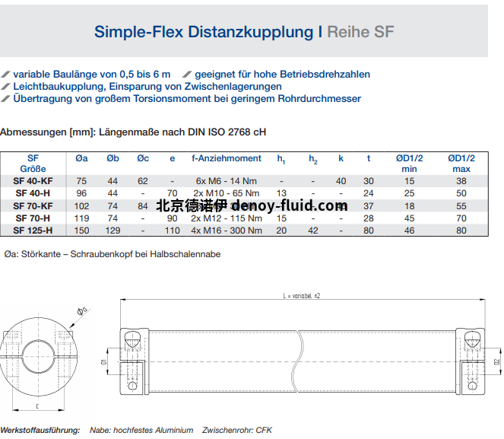Click Øa value '75' in SF 40-KF row
Image resolution: width=504 pixels, height=439 pixels.
tap(81, 181)
